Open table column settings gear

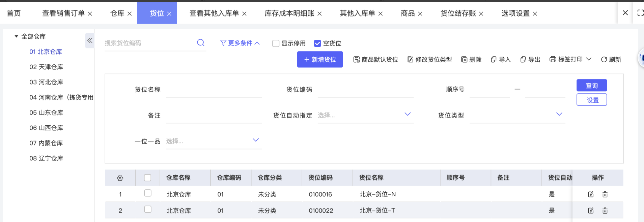(x=120, y=178)
